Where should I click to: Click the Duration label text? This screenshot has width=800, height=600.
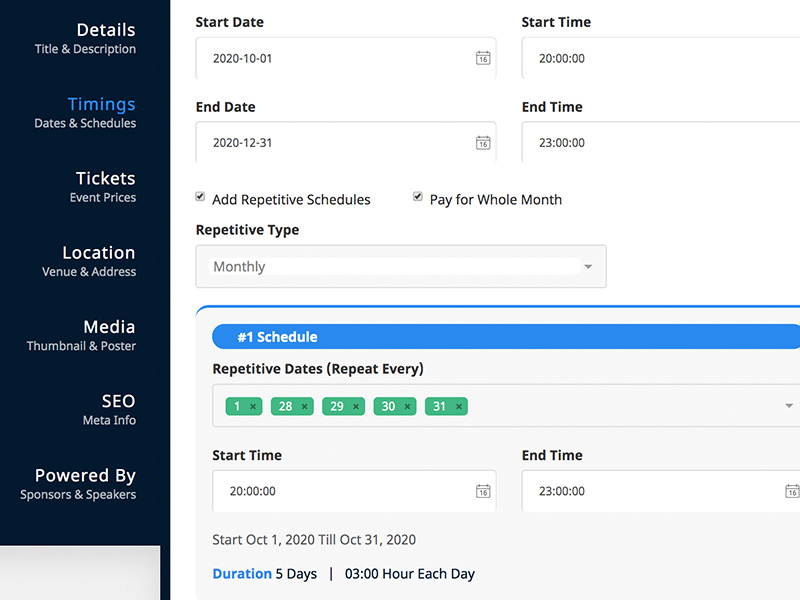point(242,574)
